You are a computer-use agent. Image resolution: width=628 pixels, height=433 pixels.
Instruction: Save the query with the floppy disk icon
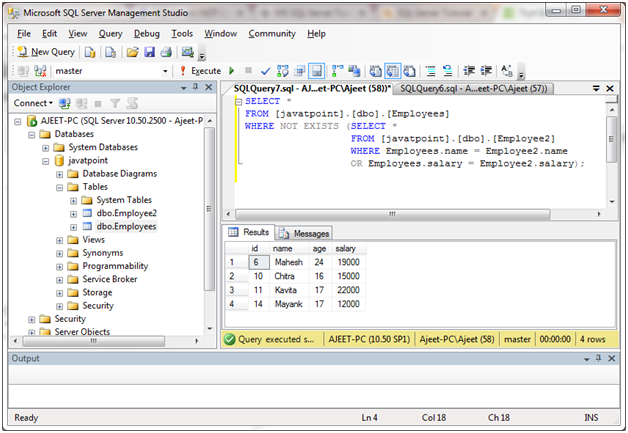click(149, 52)
